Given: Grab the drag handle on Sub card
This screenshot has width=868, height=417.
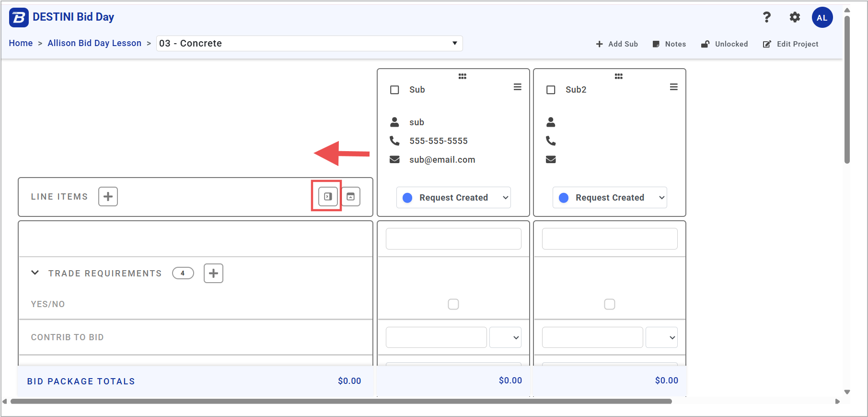Looking at the screenshot, I should (463, 76).
